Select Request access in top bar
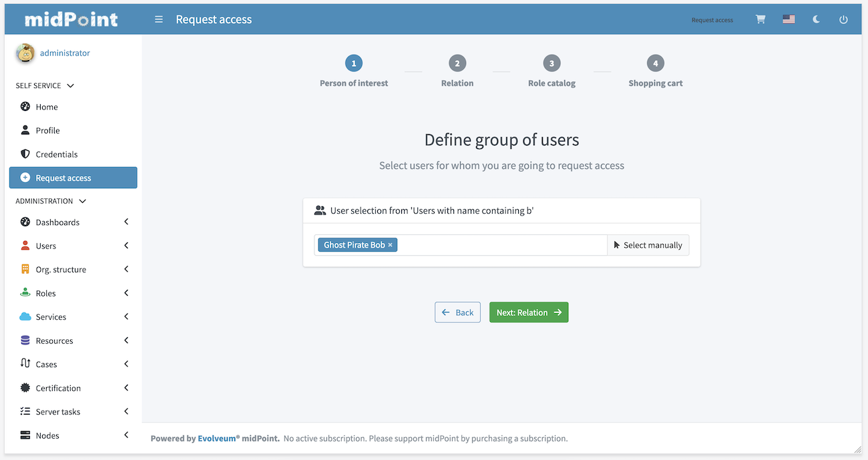The height and width of the screenshot is (460, 868). 712,19
